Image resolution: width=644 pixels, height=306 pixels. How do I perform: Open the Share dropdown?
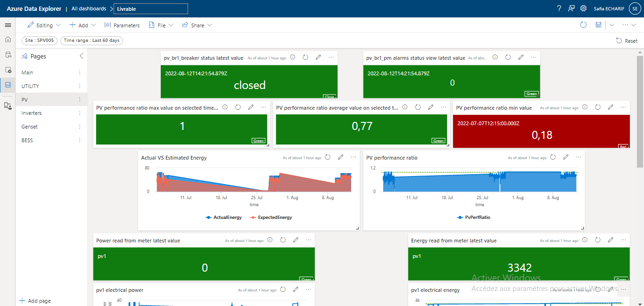(x=197, y=25)
